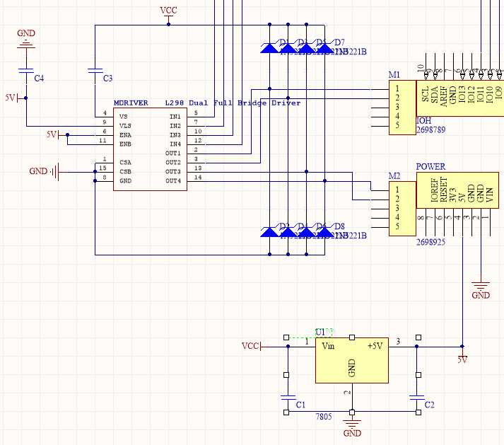Click the SDA pin label on IOH
The image size is (504, 445).
434,94
